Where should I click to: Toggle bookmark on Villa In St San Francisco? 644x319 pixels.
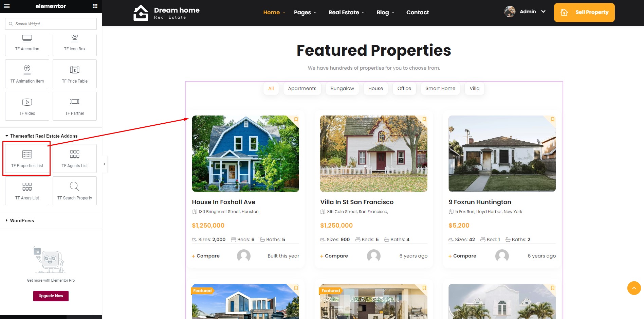pyautogui.click(x=424, y=119)
